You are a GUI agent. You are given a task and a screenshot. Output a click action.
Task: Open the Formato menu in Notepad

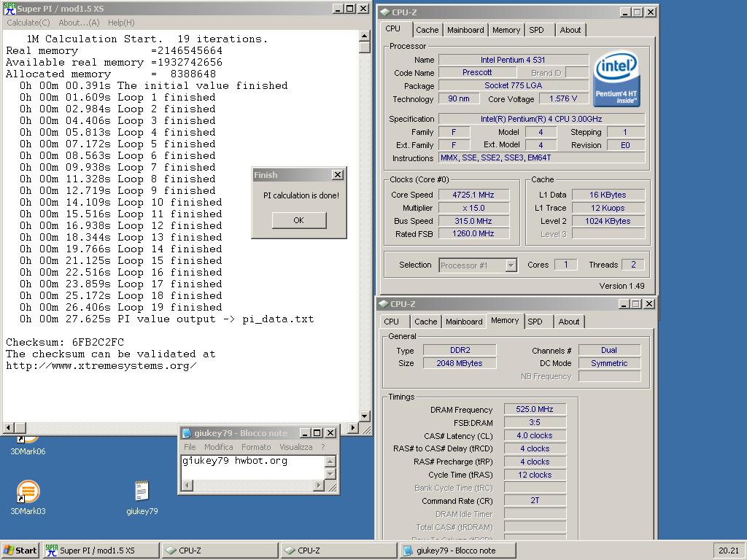[256, 447]
